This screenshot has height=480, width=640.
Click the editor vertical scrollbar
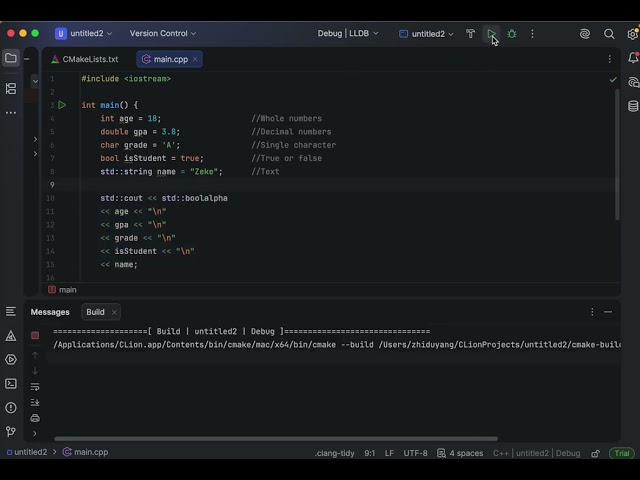coord(617,154)
